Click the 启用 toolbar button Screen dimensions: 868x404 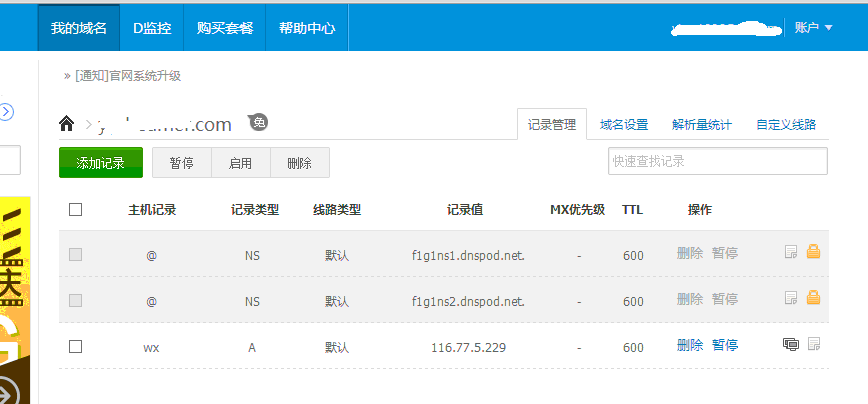(241, 163)
